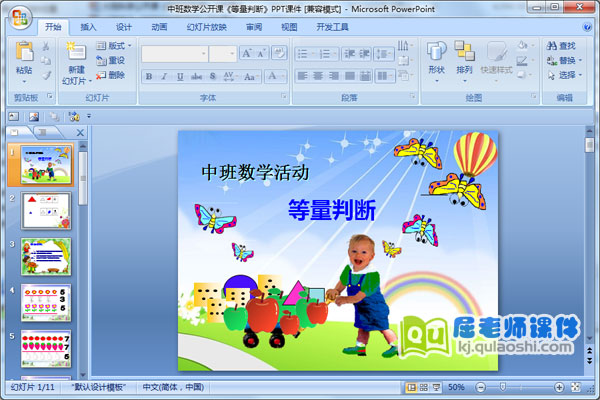Open Character Spacing dropdown
Viewport: 600px width, 400px height.
230,77
